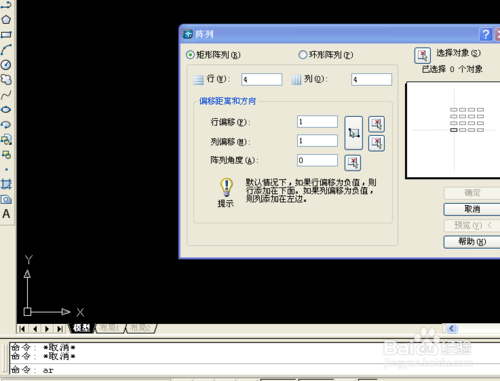This screenshot has height=381, width=500.
Task: Click the Rows (行) input field
Action: [262, 80]
